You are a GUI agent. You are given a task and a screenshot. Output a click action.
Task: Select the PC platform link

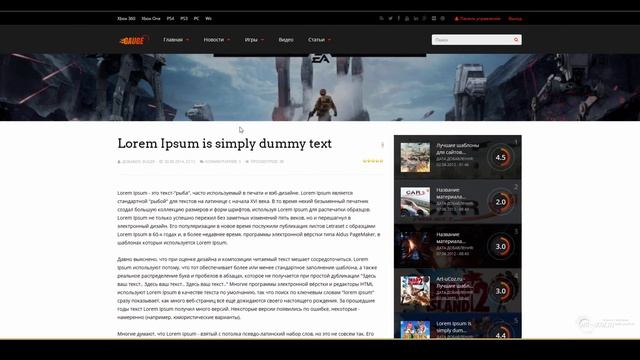click(x=196, y=18)
